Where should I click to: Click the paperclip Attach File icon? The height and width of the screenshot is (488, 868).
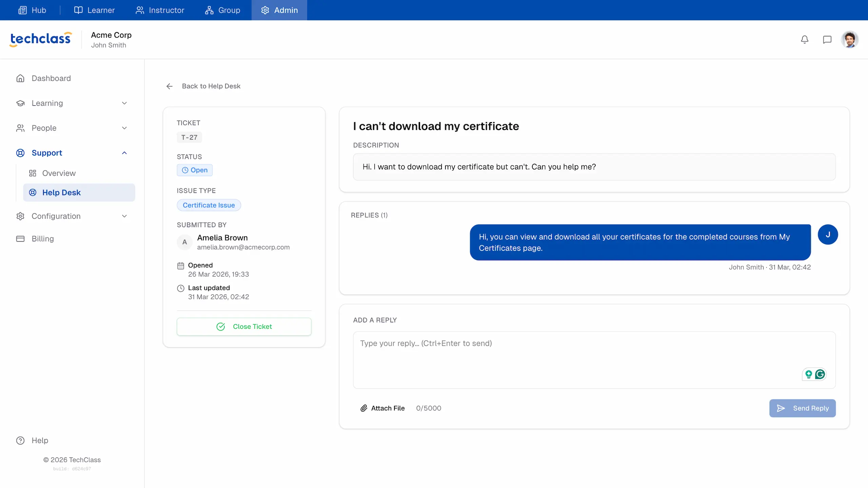click(363, 408)
